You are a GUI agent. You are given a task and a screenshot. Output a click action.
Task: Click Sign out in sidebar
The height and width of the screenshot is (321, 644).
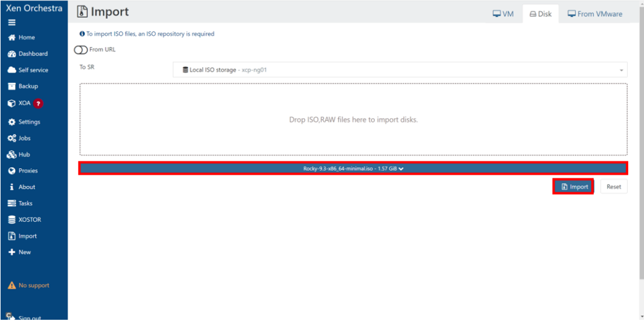click(x=28, y=317)
